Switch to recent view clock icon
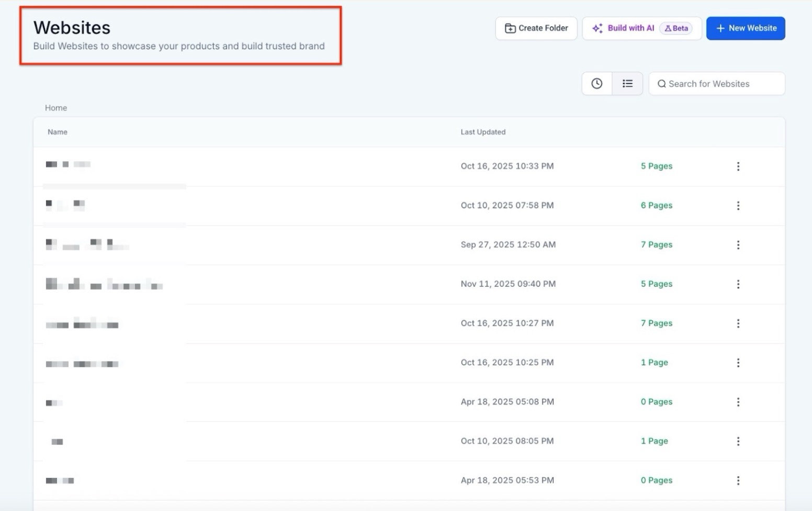 pyautogui.click(x=597, y=84)
